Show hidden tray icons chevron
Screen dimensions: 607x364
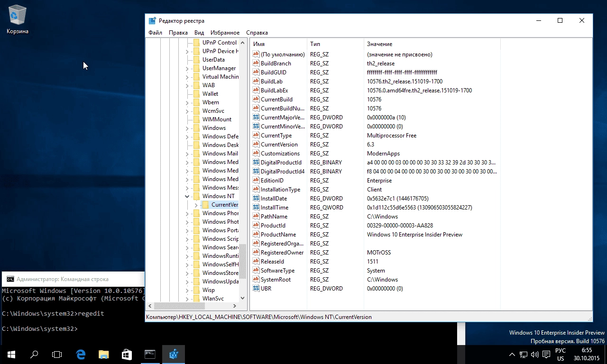point(512,355)
